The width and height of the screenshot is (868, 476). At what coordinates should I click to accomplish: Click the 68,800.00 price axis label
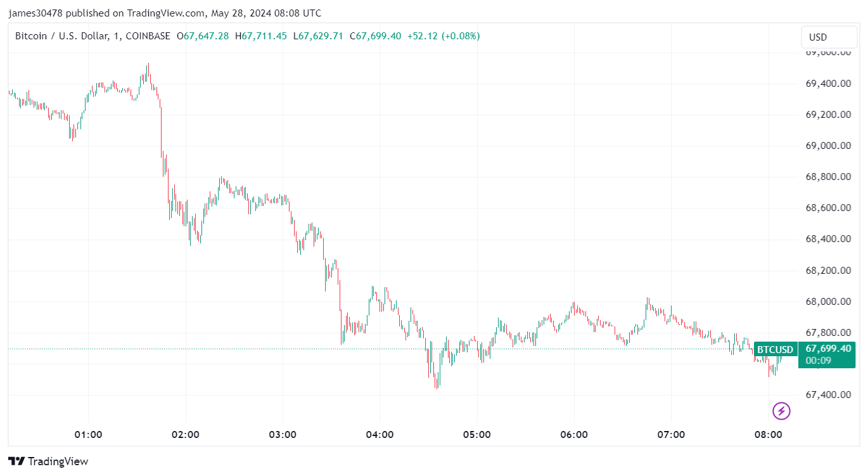pyautogui.click(x=828, y=177)
